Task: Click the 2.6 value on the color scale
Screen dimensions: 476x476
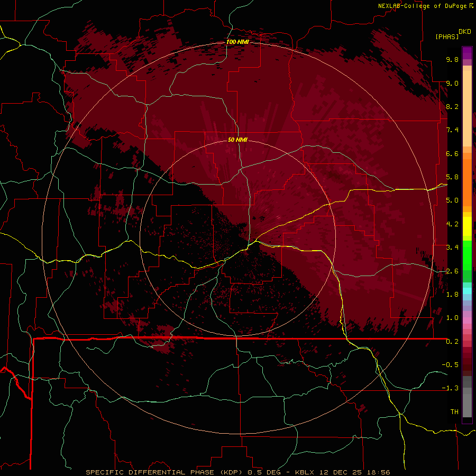Action: tap(452, 271)
